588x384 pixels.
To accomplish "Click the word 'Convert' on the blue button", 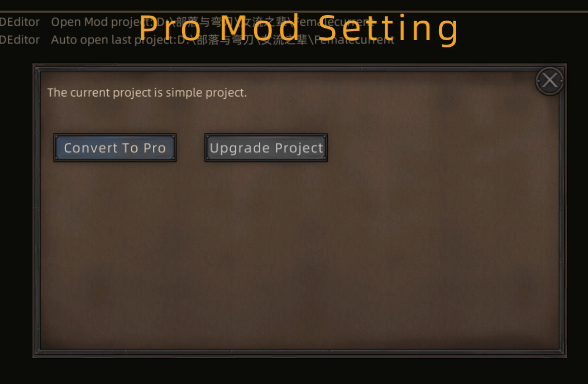I will coord(91,148).
